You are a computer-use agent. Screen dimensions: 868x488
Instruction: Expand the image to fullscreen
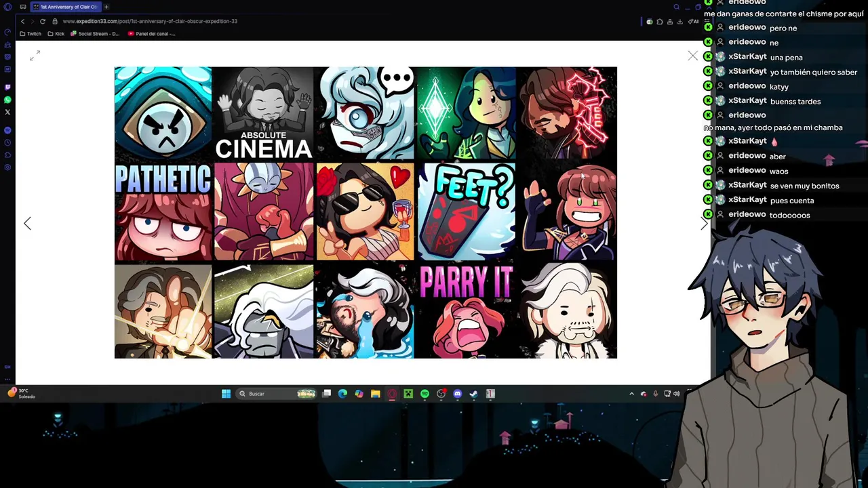pyautogui.click(x=35, y=56)
